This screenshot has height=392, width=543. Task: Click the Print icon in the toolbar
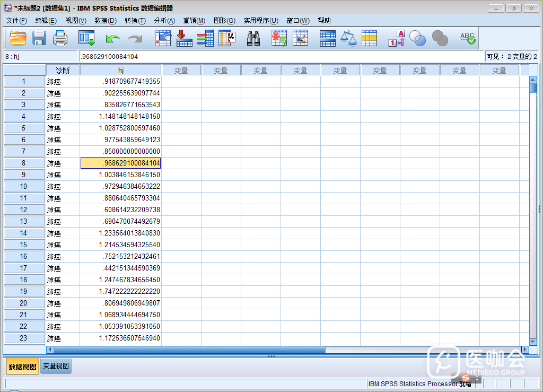[x=60, y=38]
